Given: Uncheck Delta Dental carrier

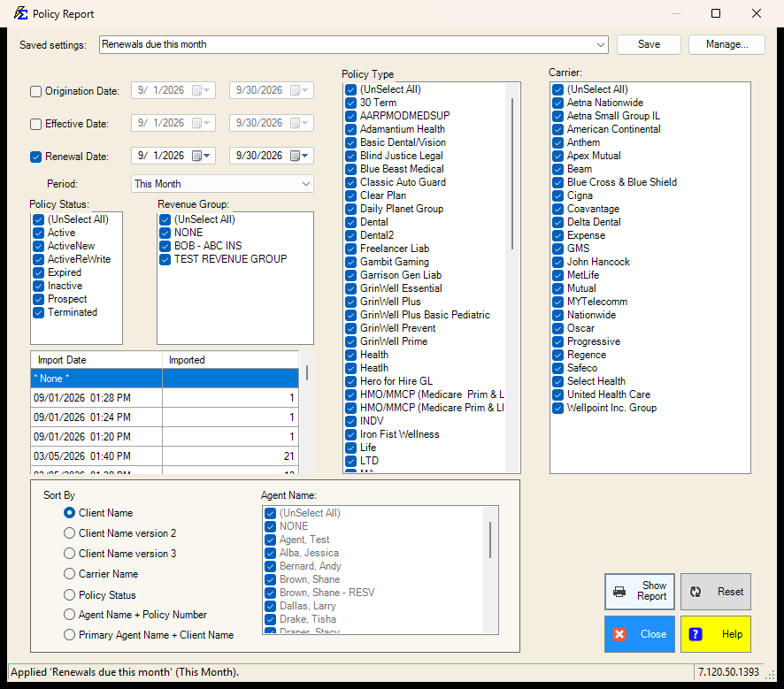Looking at the screenshot, I should [558, 222].
